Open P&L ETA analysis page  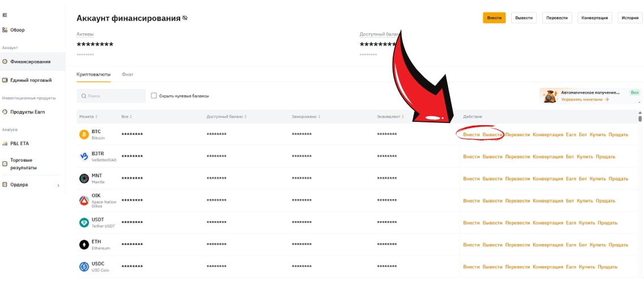click(16, 144)
